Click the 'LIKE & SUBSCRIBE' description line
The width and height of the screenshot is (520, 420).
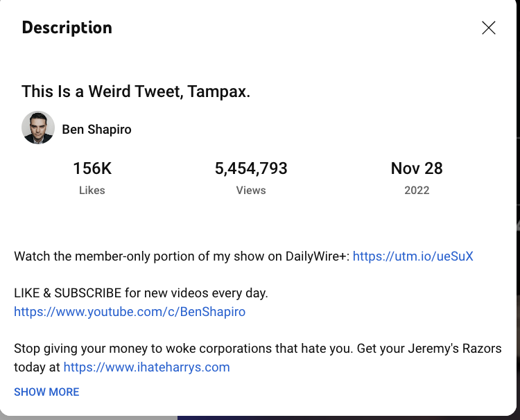(x=141, y=293)
